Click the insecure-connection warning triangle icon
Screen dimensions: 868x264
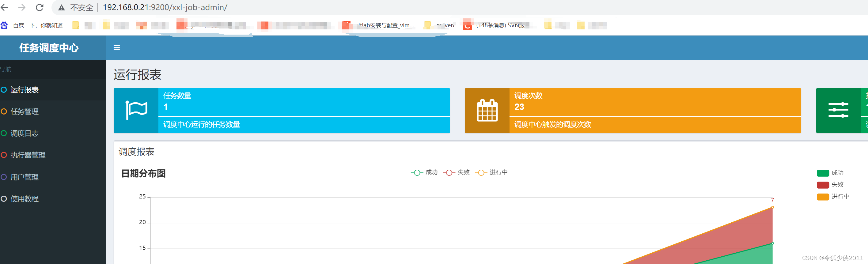[x=61, y=7]
